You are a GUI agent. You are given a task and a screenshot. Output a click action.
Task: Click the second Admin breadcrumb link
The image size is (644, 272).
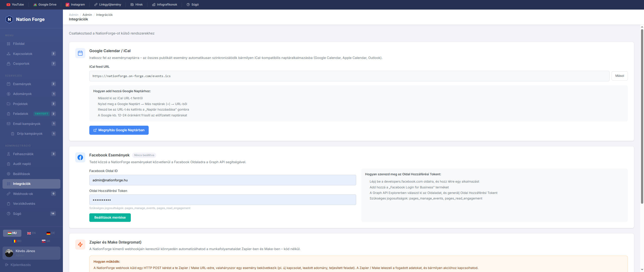coord(87,15)
